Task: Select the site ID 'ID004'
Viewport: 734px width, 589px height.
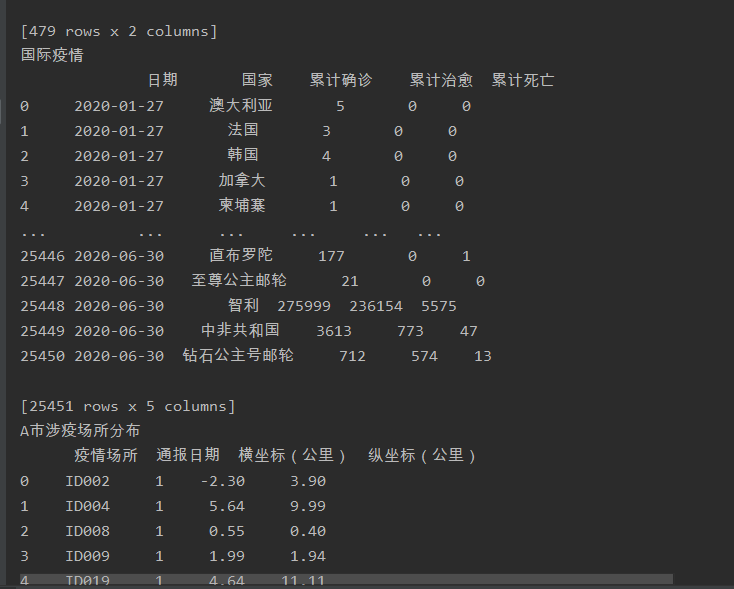Action: tap(88, 506)
